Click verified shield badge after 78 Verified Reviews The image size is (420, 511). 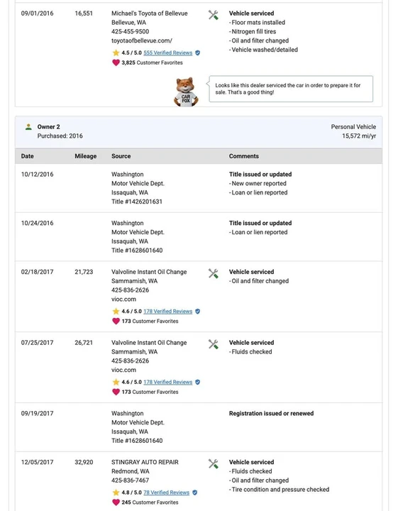pyautogui.click(x=194, y=493)
